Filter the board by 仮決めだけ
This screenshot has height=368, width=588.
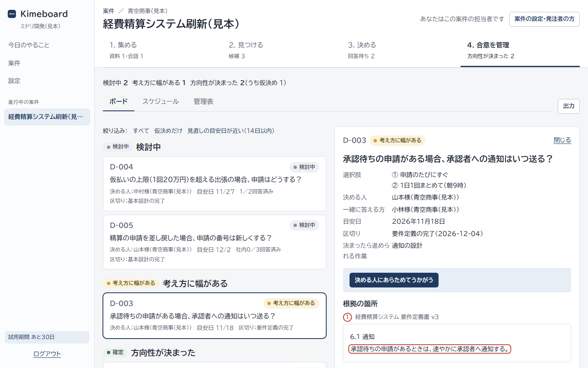168,131
